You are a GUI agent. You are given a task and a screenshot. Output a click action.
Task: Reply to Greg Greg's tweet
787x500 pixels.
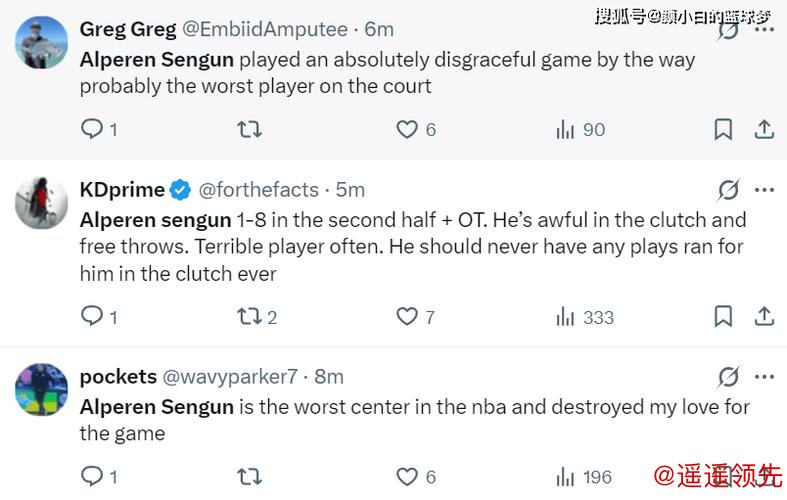(x=92, y=129)
